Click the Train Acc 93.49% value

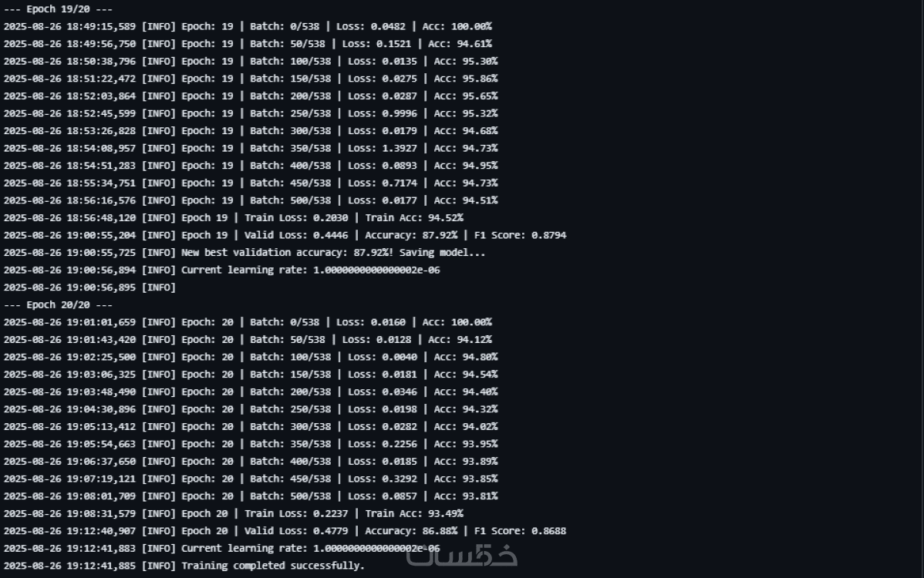(x=446, y=514)
